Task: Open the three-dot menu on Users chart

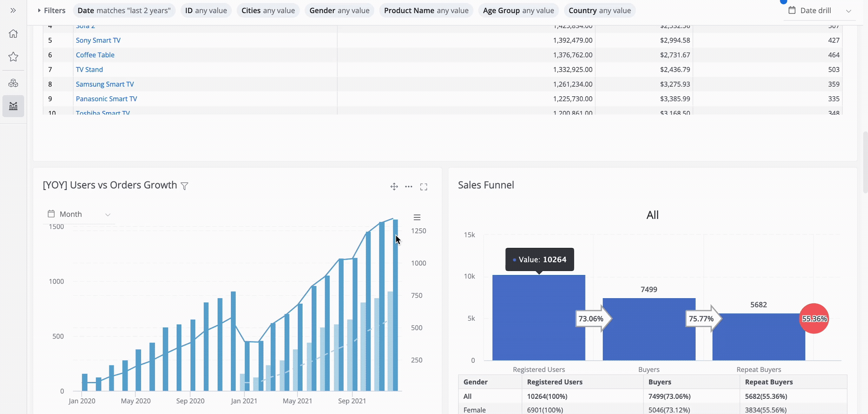Action: click(409, 187)
